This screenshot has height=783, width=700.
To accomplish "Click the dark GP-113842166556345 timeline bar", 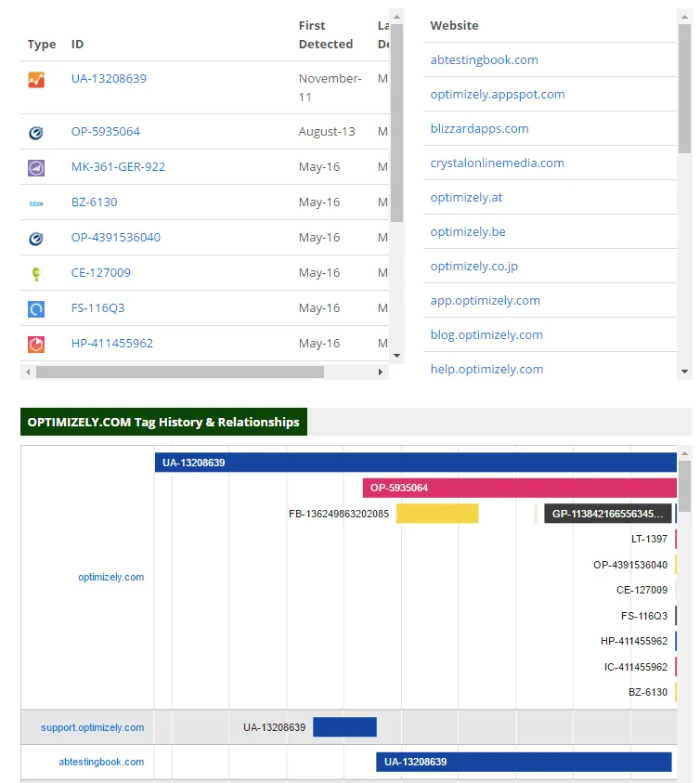I will pos(607,514).
